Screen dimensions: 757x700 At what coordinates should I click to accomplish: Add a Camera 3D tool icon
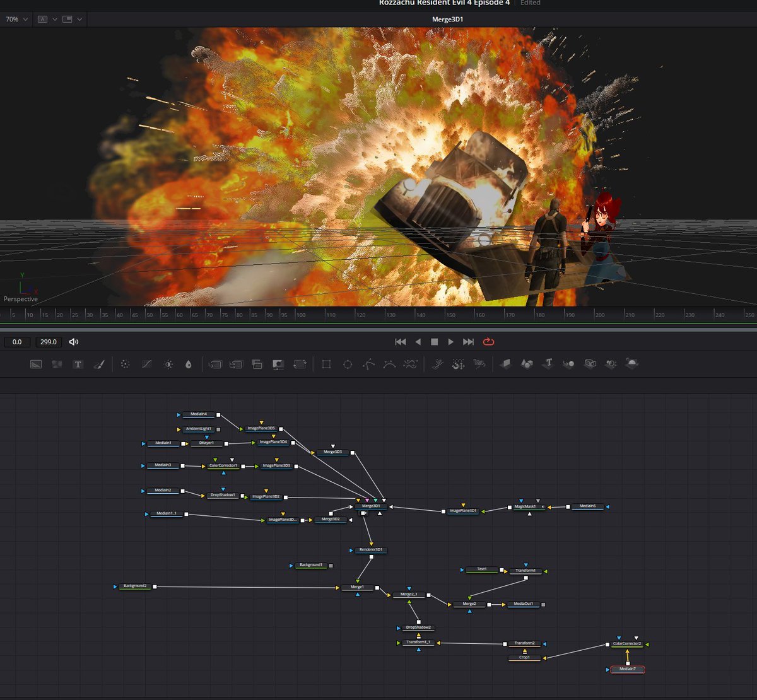[x=590, y=364]
